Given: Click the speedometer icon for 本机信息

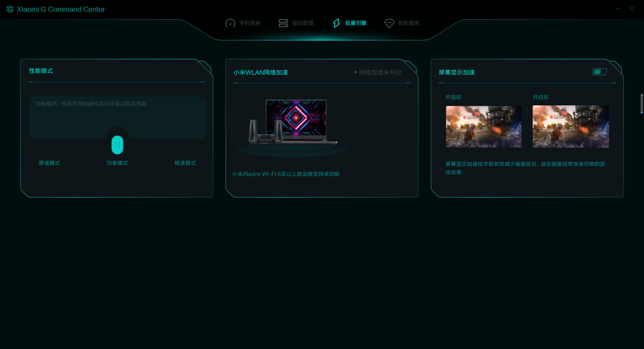Looking at the screenshot, I should (x=230, y=23).
